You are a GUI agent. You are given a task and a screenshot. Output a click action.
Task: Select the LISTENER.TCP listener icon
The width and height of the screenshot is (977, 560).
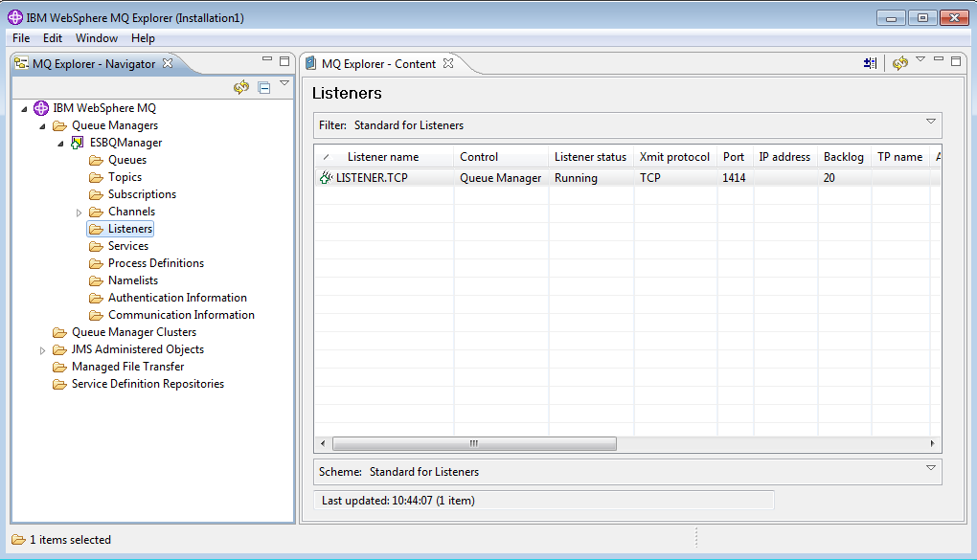(326, 177)
